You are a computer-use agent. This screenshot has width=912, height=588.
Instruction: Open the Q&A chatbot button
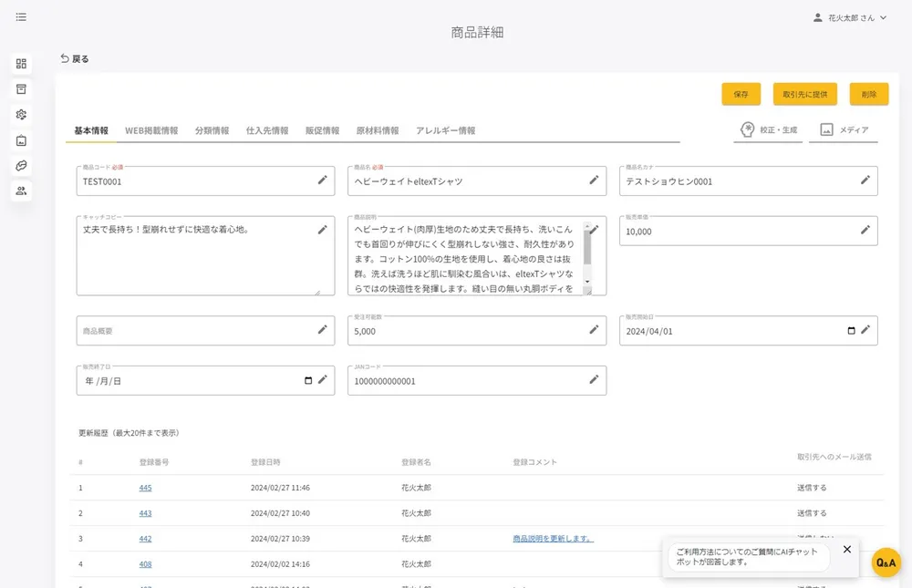click(x=886, y=562)
